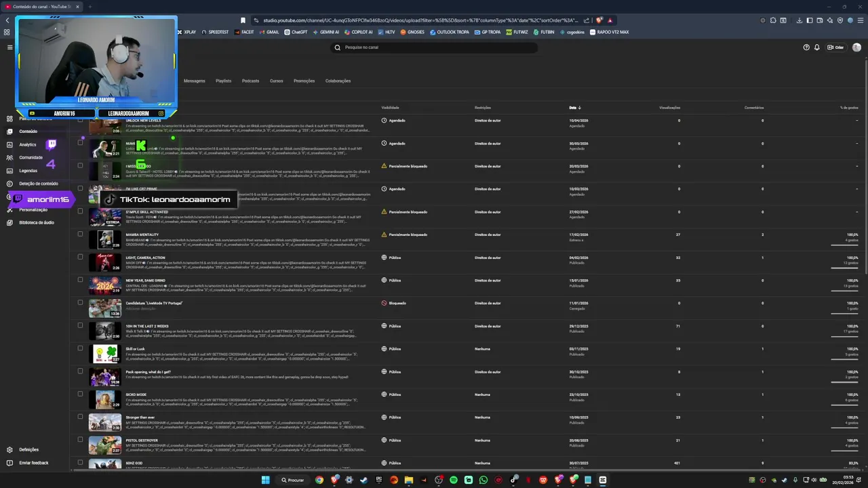Tick checkbox for MAMBA MENTALITY video
Viewport: 868px width, 488px height.
(80, 234)
